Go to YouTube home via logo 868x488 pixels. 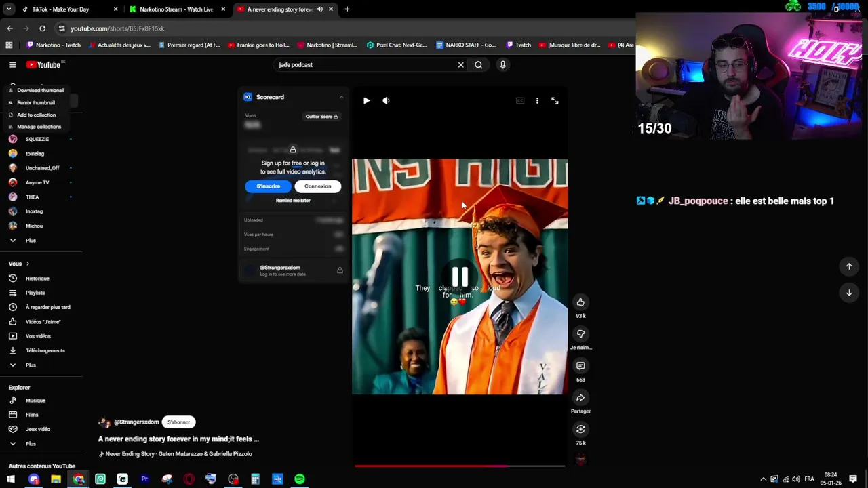click(x=43, y=65)
